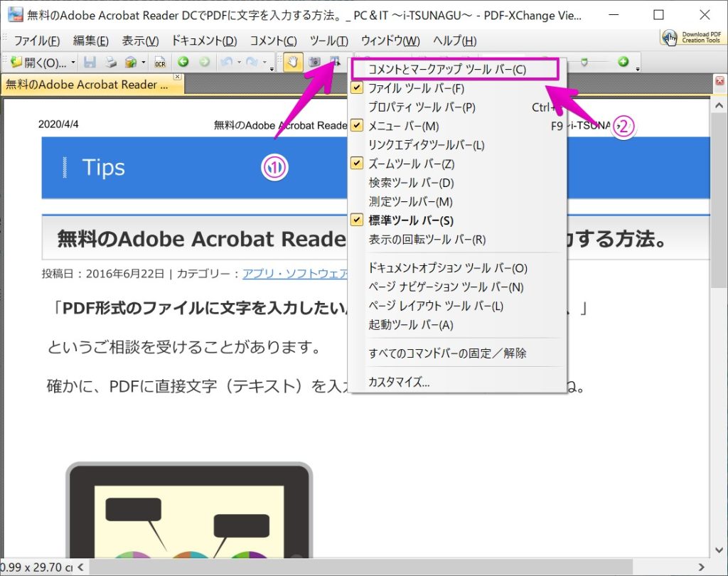Open the コメント(C) menu
The image size is (728, 576).
pos(274,41)
